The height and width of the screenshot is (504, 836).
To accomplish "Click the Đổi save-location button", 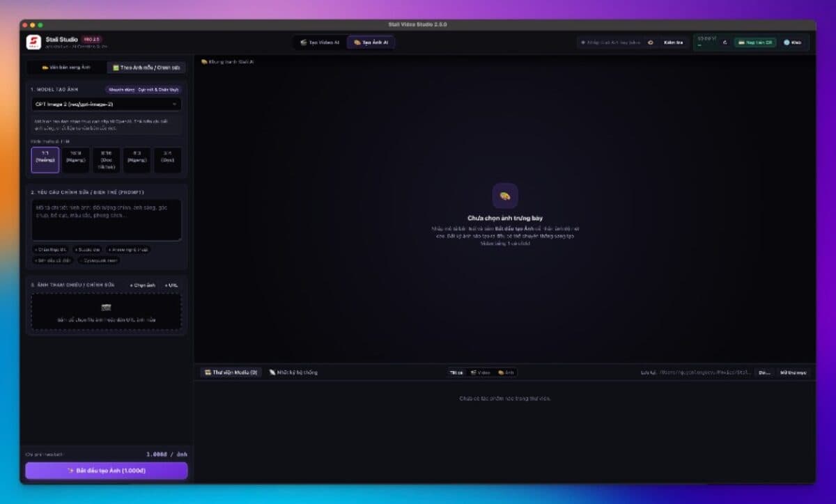I will tap(764, 372).
